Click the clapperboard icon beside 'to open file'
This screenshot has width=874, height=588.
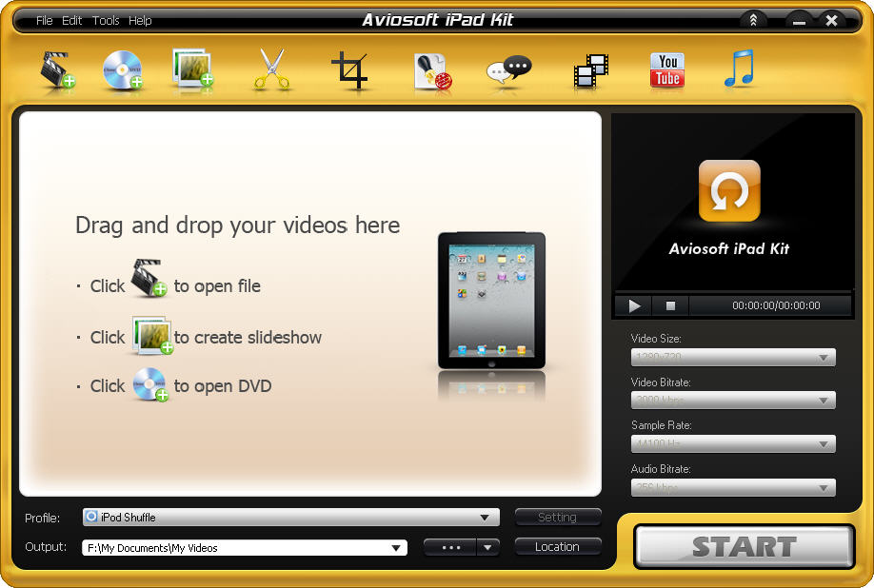coord(149,278)
